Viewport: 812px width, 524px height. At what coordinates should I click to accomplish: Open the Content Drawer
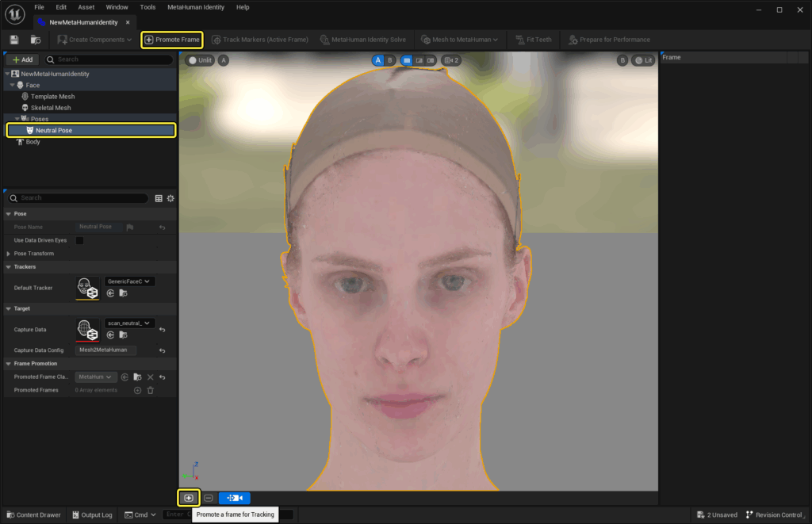pos(33,514)
